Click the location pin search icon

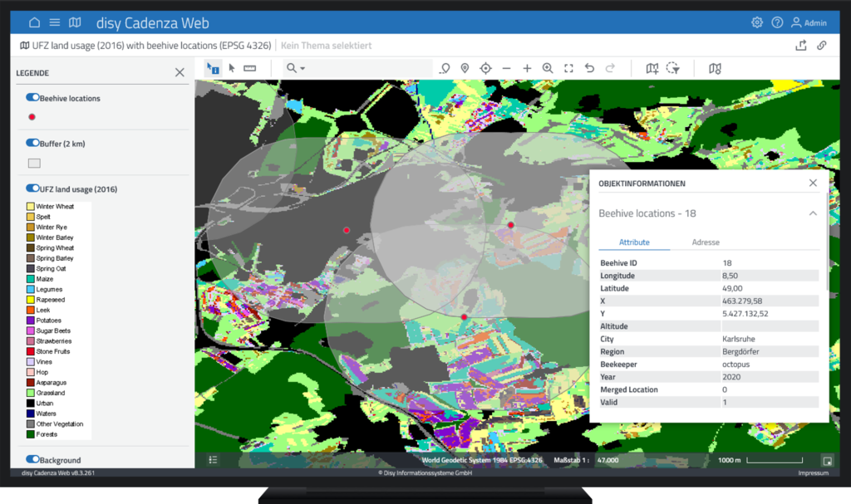click(x=445, y=68)
